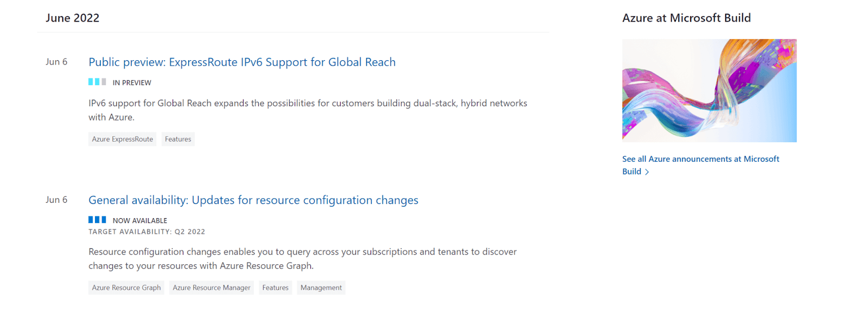
Task: Click the chevron arrow next to Build
Action: click(x=647, y=172)
